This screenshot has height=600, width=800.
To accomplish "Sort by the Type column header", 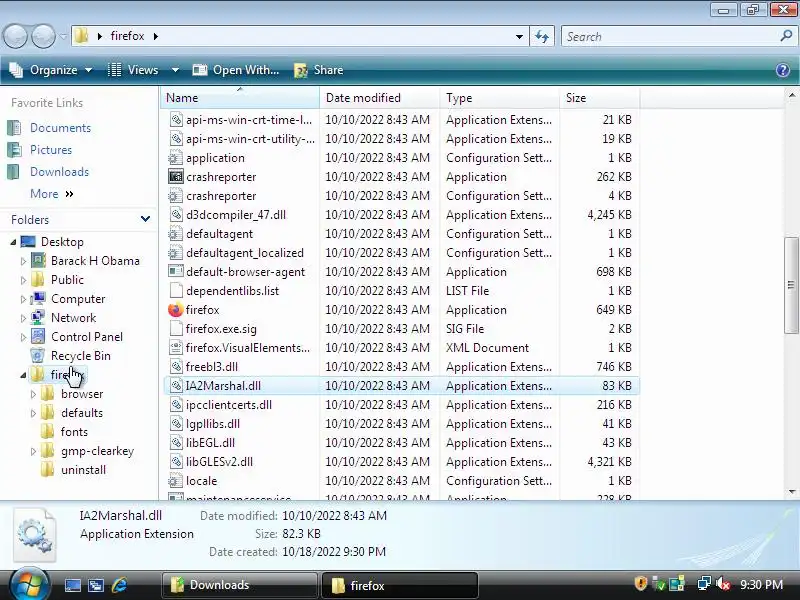I will (499, 97).
